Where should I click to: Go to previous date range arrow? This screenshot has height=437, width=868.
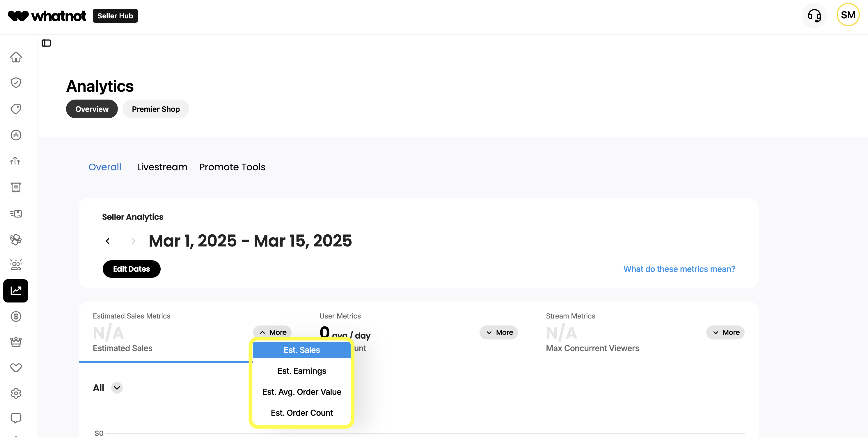[x=108, y=241]
